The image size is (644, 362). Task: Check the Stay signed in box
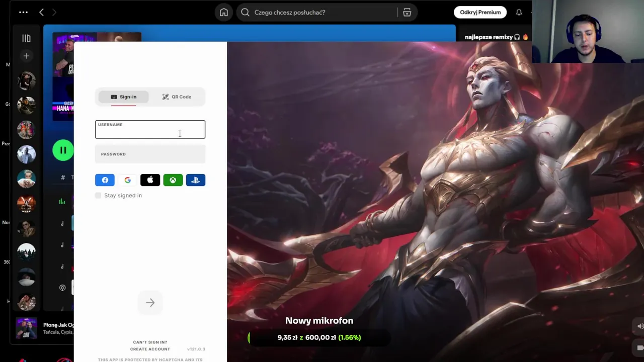tap(98, 195)
